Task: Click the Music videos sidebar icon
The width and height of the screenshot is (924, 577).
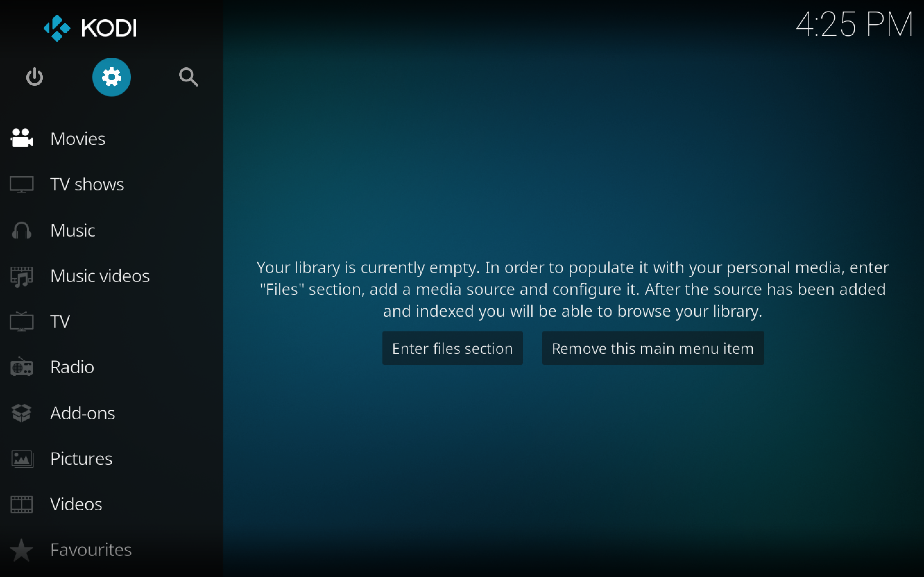Action: pos(21,275)
